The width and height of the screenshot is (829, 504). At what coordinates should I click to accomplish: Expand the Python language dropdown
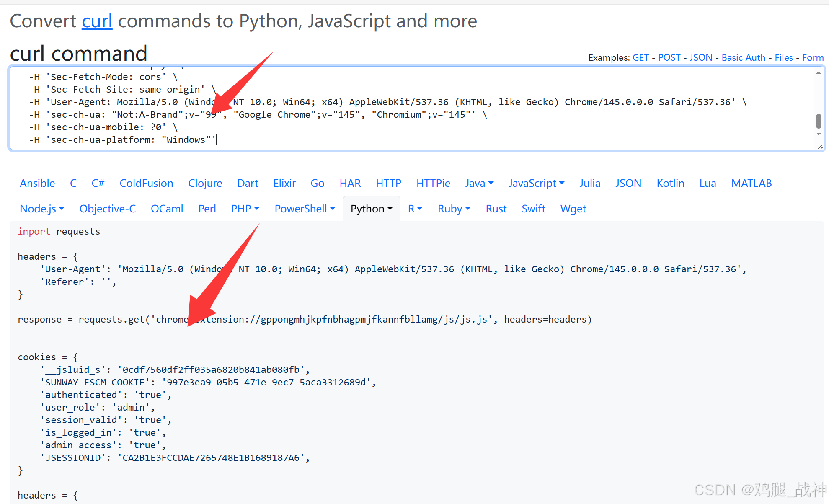point(371,209)
